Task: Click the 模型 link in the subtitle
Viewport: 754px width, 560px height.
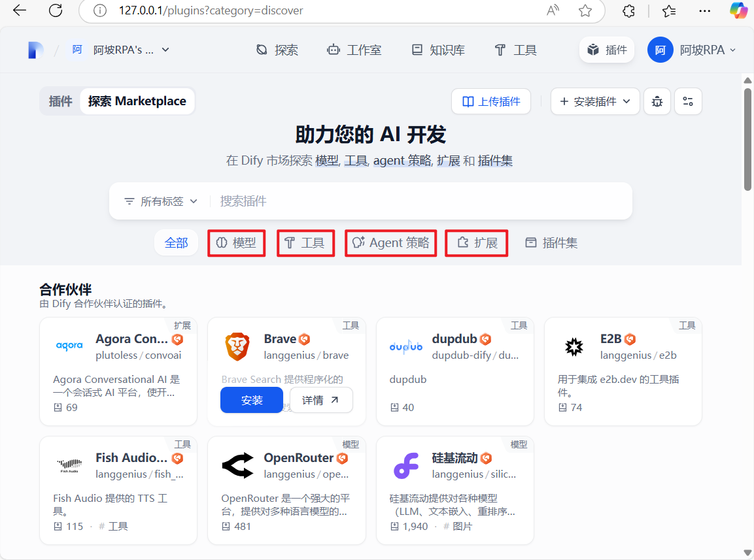Action: pyautogui.click(x=327, y=161)
